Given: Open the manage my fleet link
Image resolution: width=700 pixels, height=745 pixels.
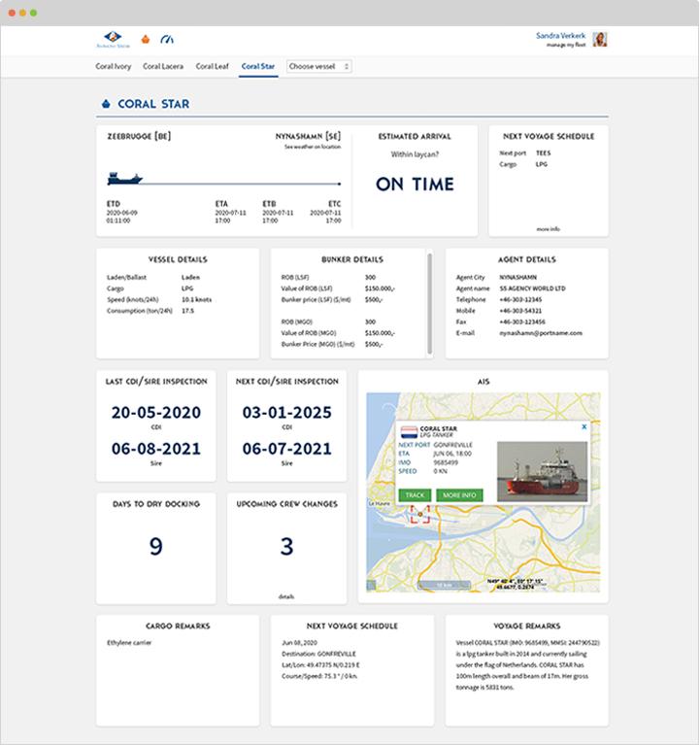Looking at the screenshot, I should coord(566,45).
